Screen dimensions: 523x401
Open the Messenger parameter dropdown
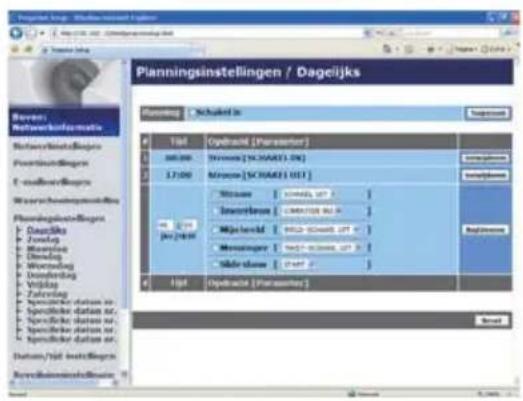322,248
